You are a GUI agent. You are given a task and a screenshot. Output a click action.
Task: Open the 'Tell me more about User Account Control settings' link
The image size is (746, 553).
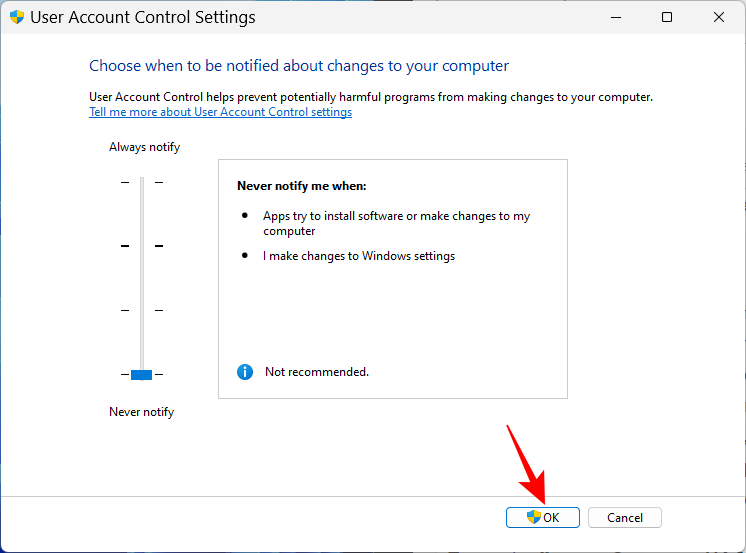click(220, 112)
